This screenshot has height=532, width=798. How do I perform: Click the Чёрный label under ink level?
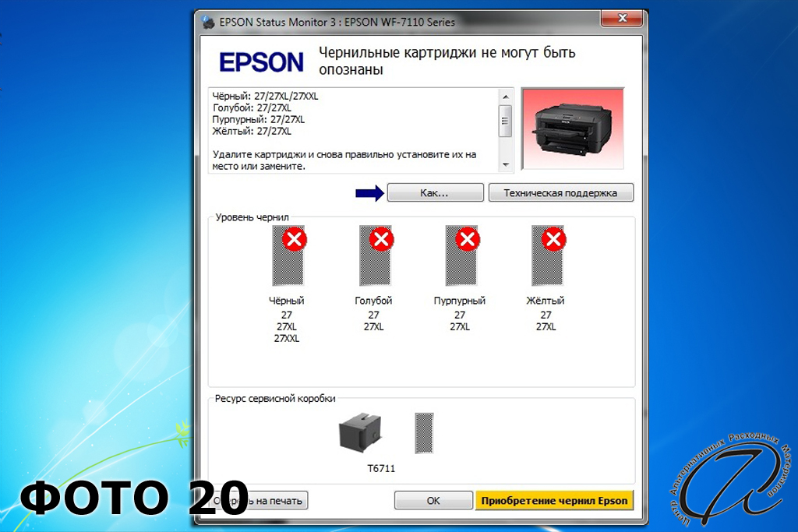click(287, 301)
